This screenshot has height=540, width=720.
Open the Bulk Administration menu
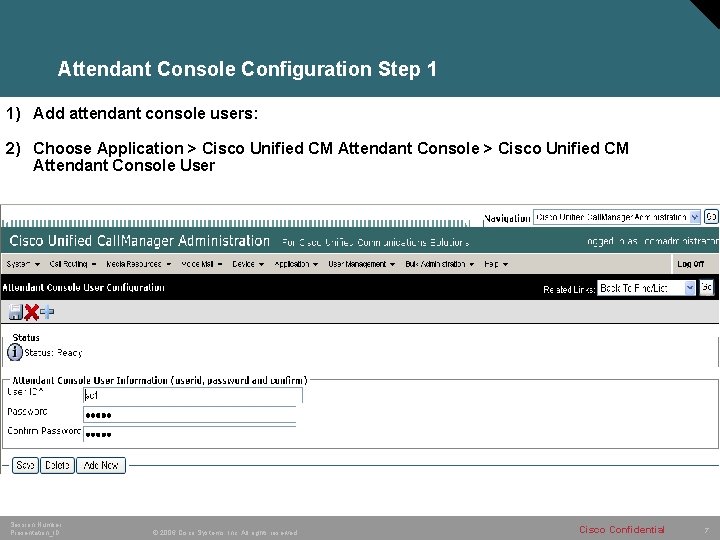pyautogui.click(x=439, y=264)
